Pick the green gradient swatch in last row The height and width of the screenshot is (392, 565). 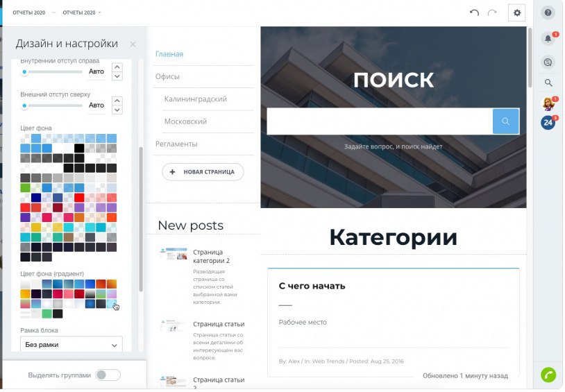(47, 314)
